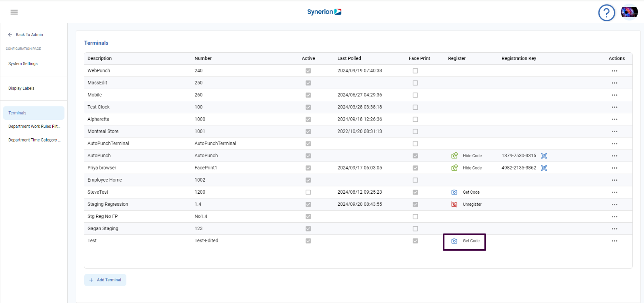The height and width of the screenshot is (303, 644).
Task: Toggle Active checkbox for Montreal Store
Action: pyautogui.click(x=308, y=131)
